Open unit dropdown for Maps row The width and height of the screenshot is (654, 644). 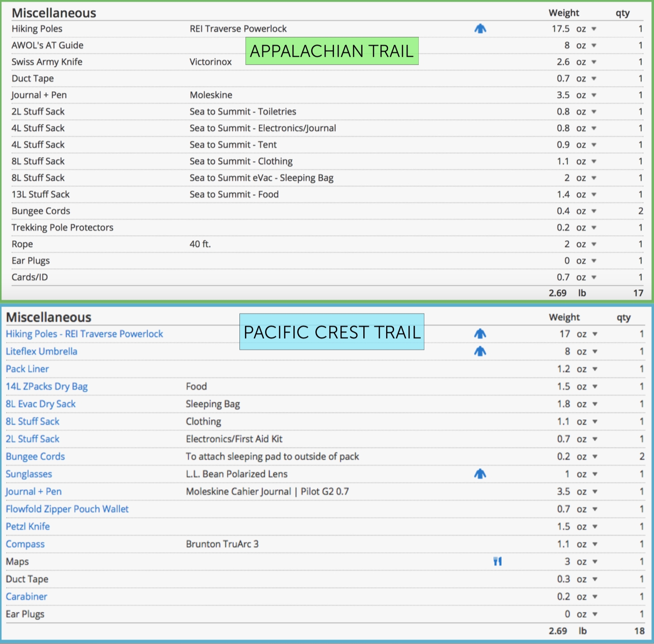pos(595,562)
